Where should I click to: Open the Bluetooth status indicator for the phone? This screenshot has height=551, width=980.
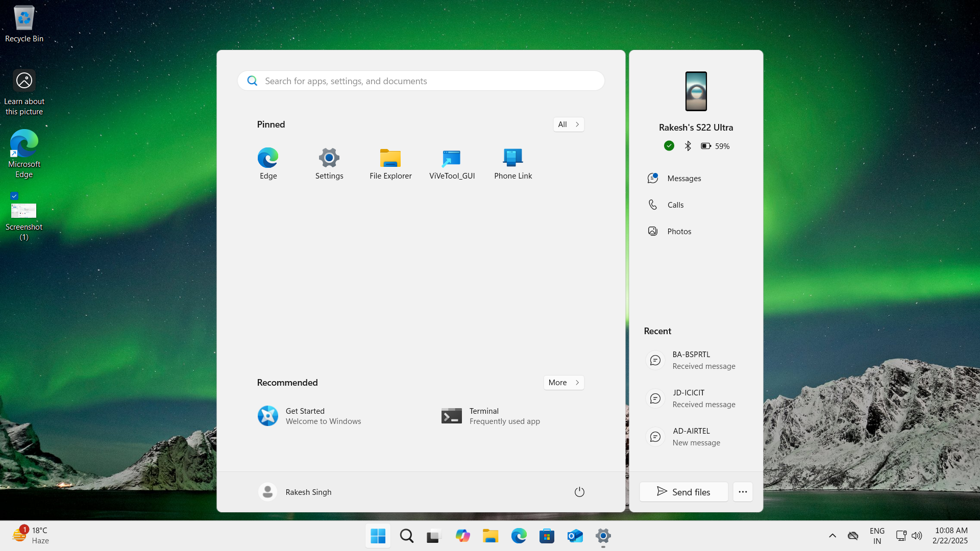(x=688, y=146)
